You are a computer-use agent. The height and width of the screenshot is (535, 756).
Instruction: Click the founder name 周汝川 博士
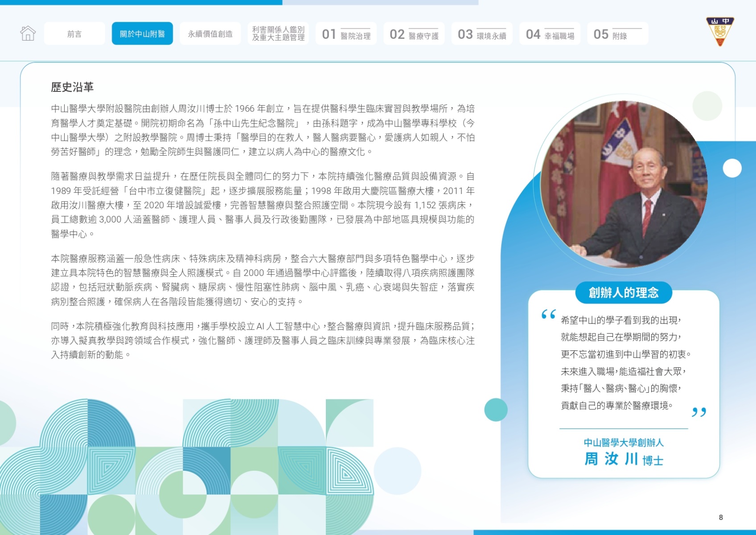point(624,459)
